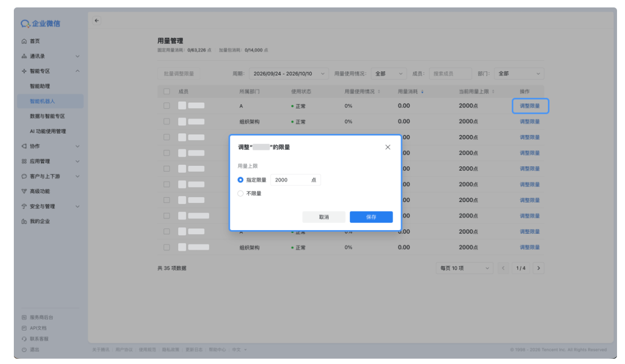Open AI 功能使用管理 submenu item
Viewport: 625px width, 364px height.
(48, 131)
